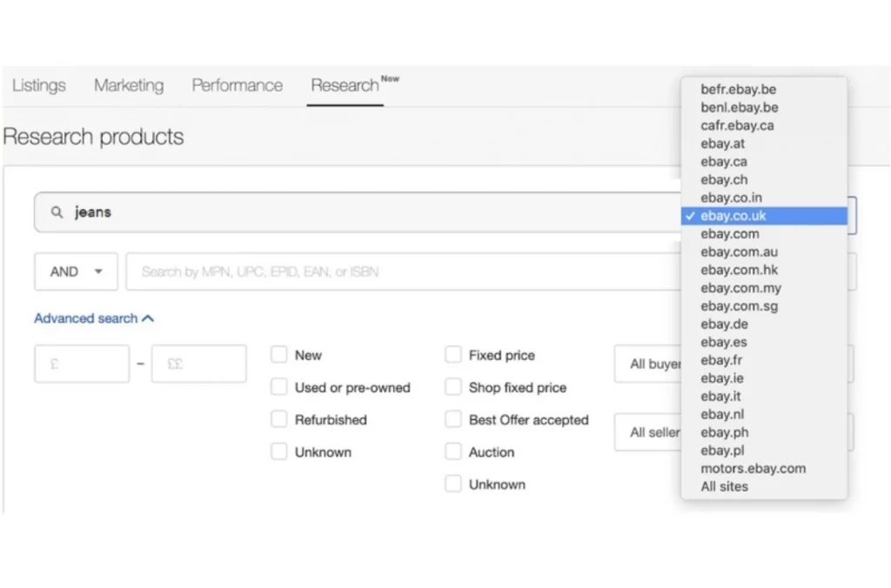This screenshot has height=588, width=891.
Task: Tick the New condition checkbox
Action: 279,355
